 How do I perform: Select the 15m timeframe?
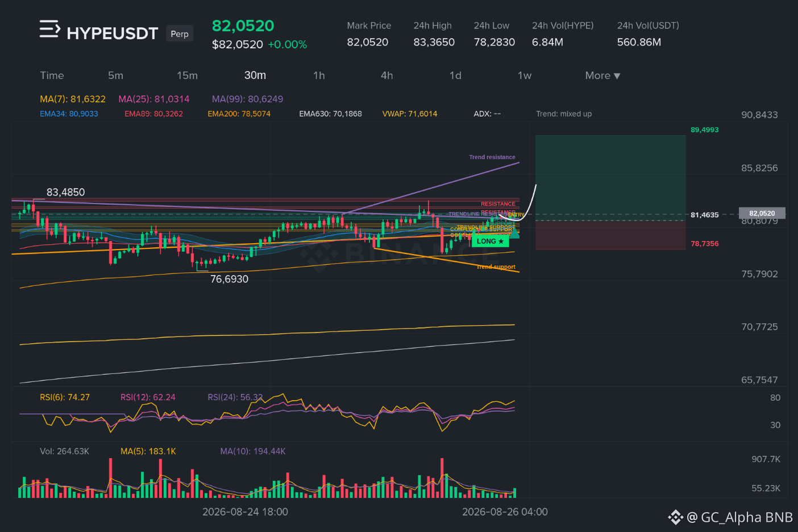point(187,76)
